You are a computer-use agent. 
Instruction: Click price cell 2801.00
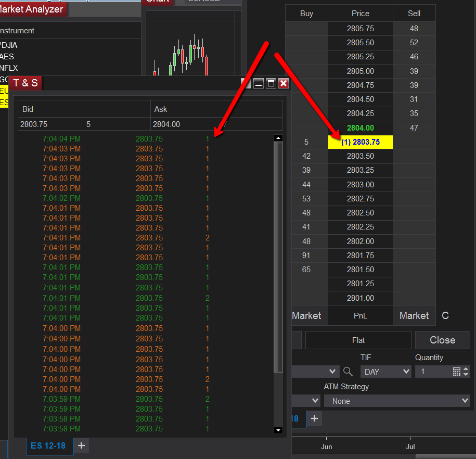tap(361, 298)
